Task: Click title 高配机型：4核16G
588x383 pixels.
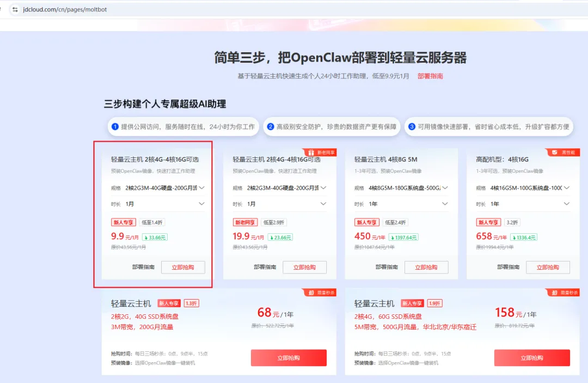Action: click(502, 160)
